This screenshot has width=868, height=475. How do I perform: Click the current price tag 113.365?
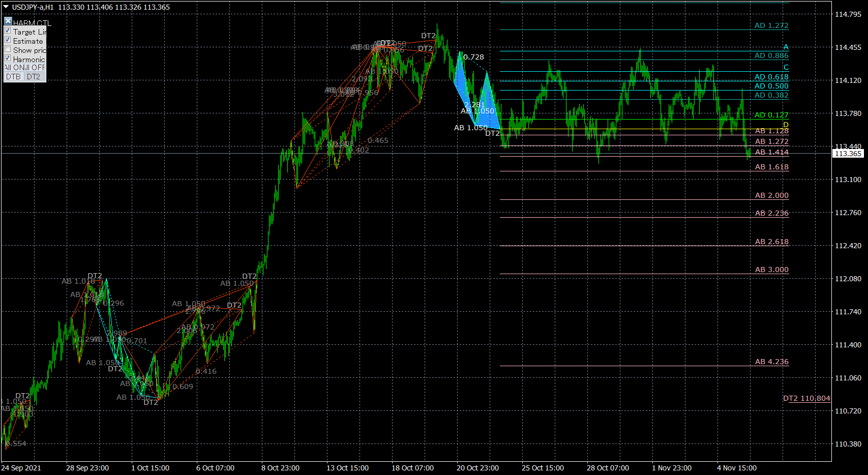(848, 154)
